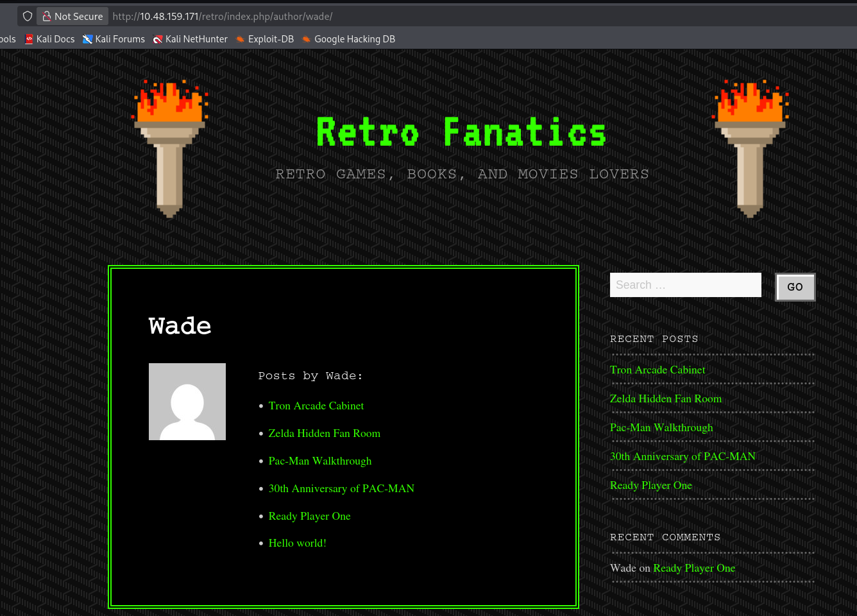Click the Retro Fanatics site title
The width and height of the screenshot is (857, 616).
point(461,132)
